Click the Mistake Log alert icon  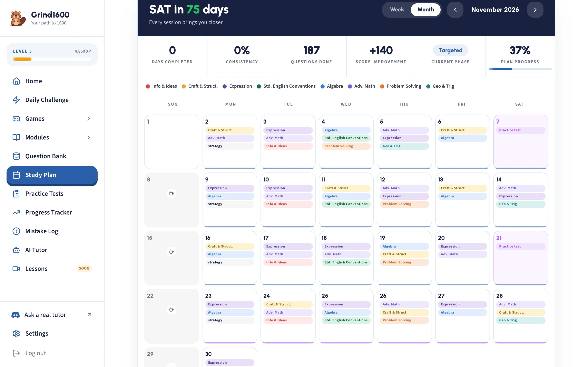16,231
